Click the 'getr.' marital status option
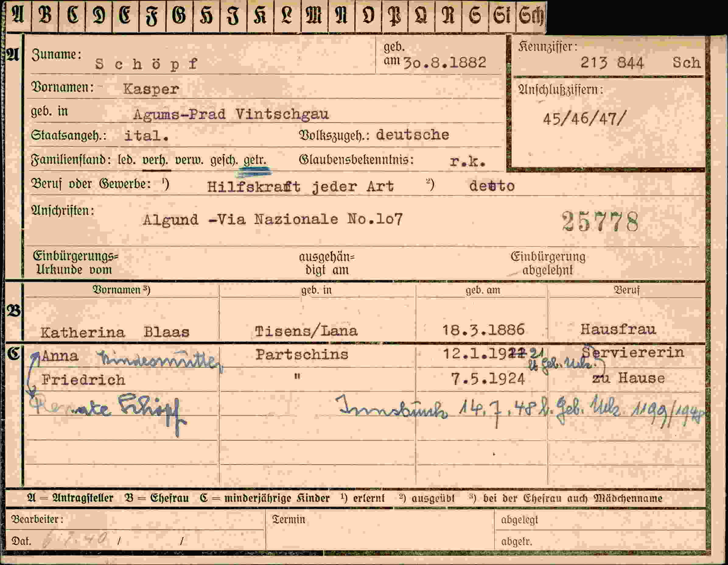 click(255, 160)
